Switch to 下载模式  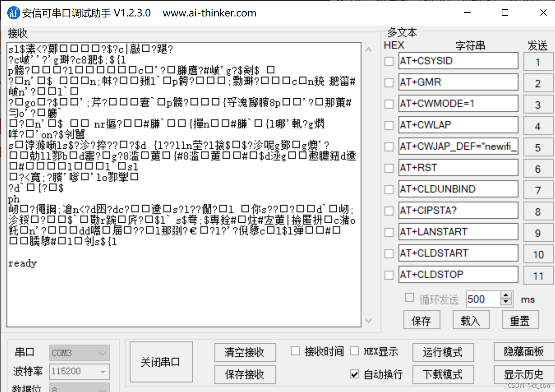tap(443, 374)
